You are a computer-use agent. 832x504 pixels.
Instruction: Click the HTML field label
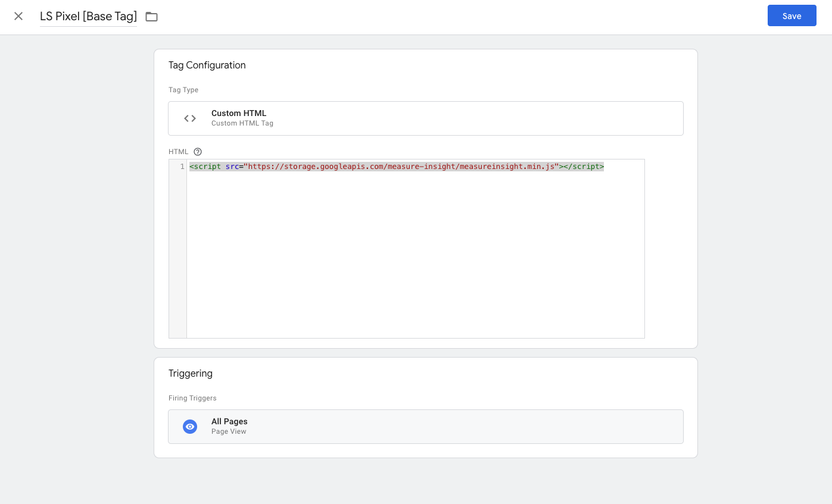(179, 152)
